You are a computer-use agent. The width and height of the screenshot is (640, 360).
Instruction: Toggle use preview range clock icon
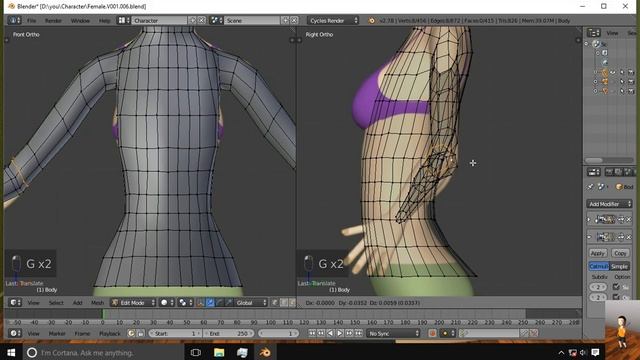coord(131,333)
